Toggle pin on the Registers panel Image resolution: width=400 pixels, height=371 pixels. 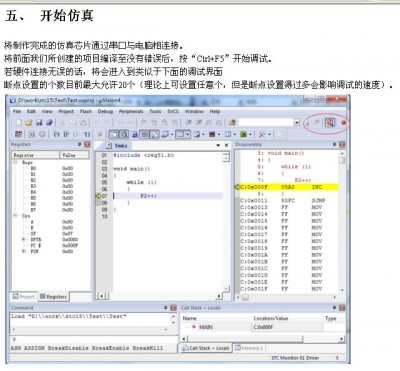pos(80,144)
